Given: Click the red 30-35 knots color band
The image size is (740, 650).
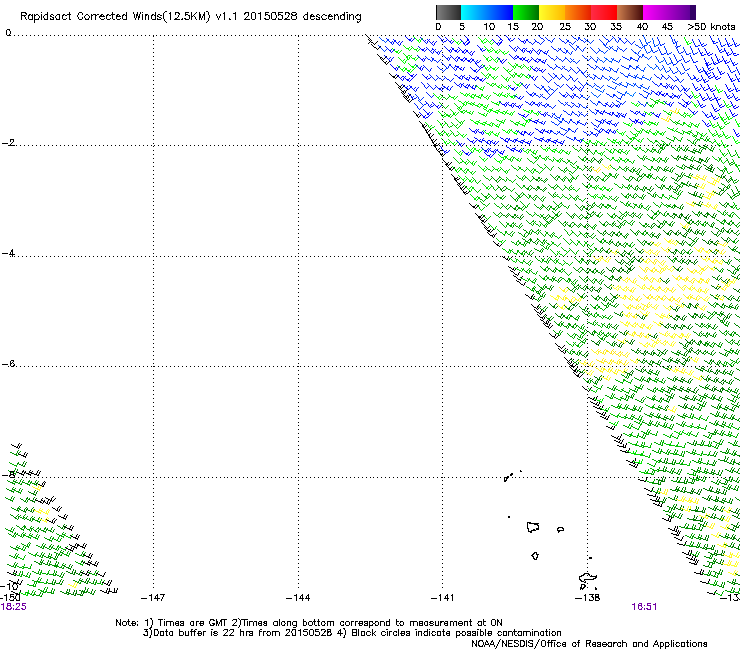Looking at the screenshot, I should (x=604, y=12).
